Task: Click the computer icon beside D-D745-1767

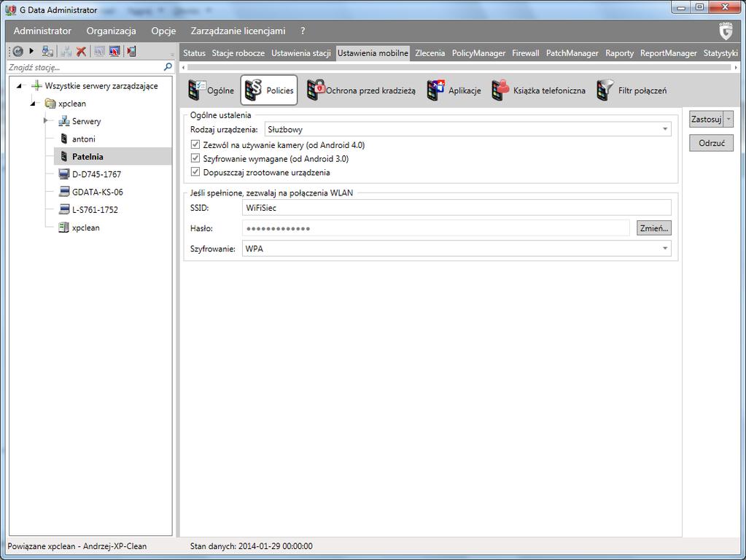Action: click(x=63, y=174)
